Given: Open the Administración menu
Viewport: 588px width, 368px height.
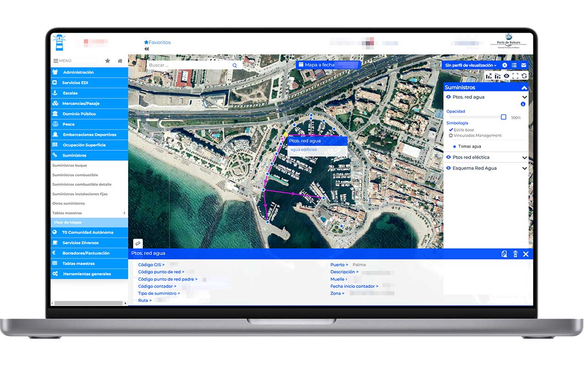Looking at the screenshot, I should point(89,72).
